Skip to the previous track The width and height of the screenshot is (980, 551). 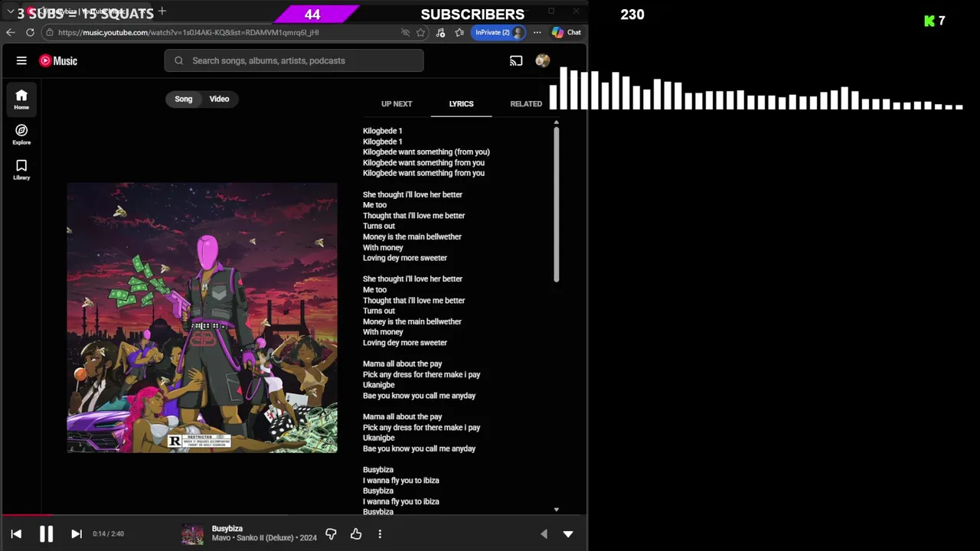pos(16,534)
